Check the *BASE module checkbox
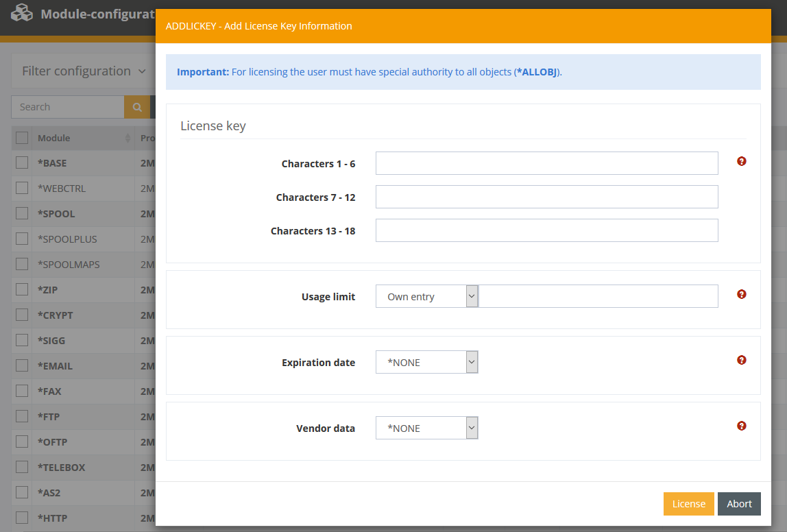Viewport: 787px width, 532px height. click(22, 162)
